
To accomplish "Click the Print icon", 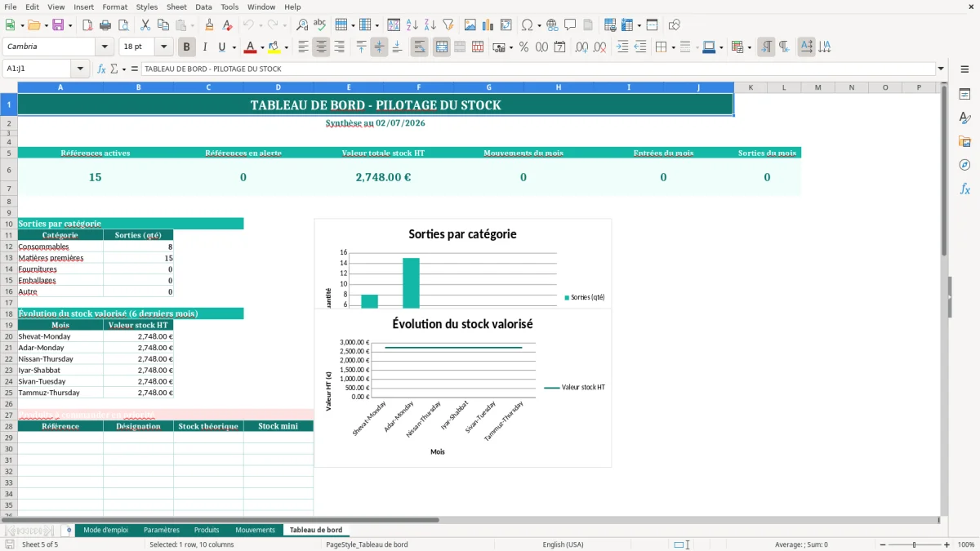I will (x=105, y=25).
